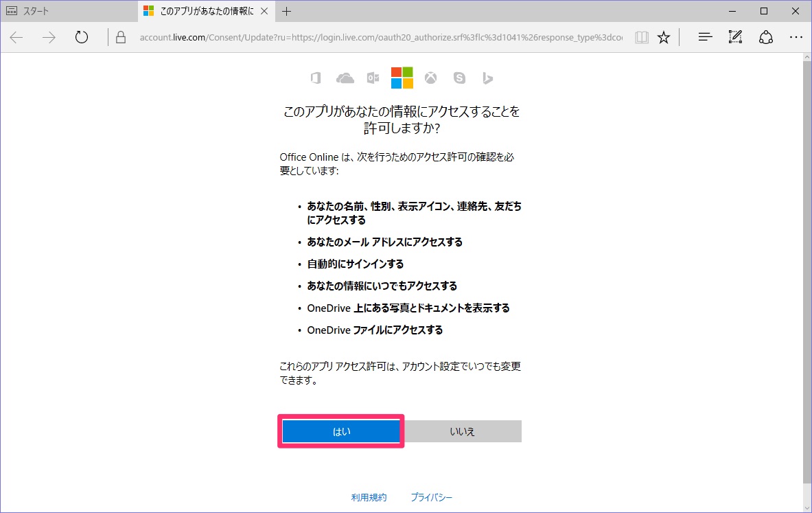Viewport: 812px width, 513px height.
Task: Open the 利用規約 link
Action: 369,497
